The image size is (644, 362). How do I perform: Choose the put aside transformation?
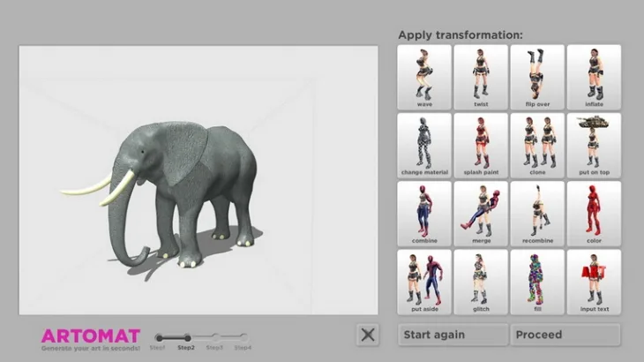coord(424,283)
